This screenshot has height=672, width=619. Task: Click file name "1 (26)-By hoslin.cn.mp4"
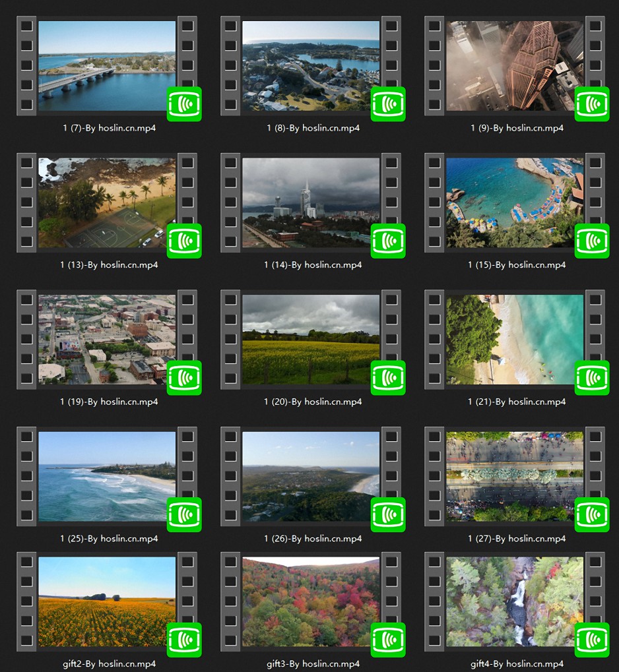point(313,539)
